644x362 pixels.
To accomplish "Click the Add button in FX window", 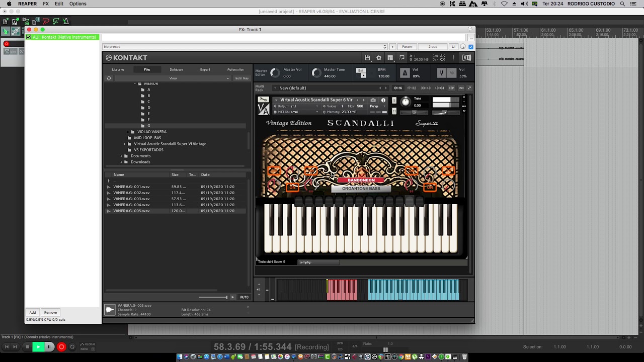I will coord(33,312).
